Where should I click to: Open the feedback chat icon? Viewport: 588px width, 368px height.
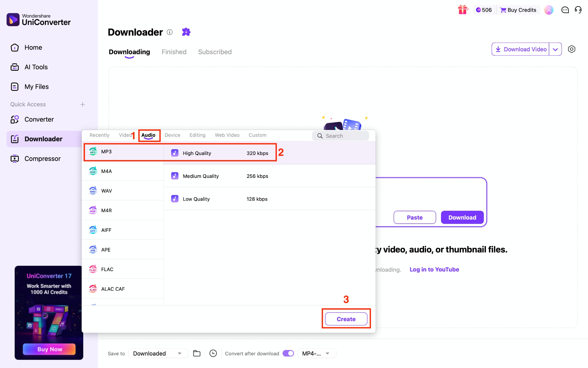tap(565, 10)
